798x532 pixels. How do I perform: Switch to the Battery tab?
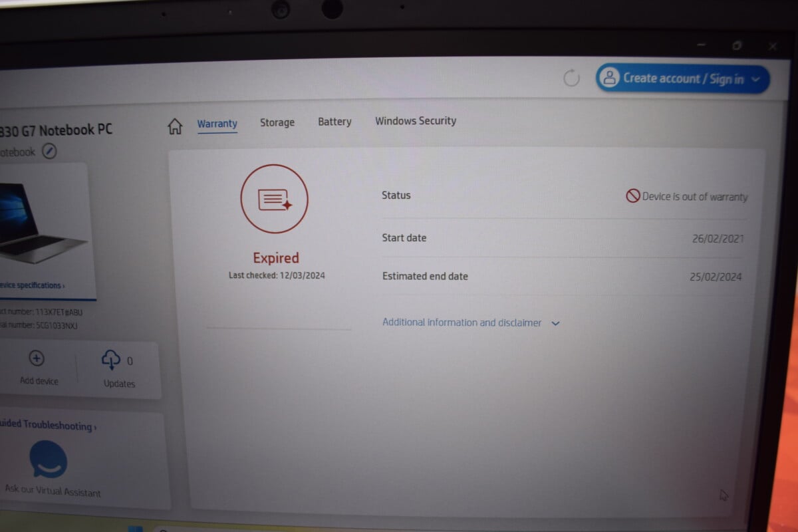334,122
